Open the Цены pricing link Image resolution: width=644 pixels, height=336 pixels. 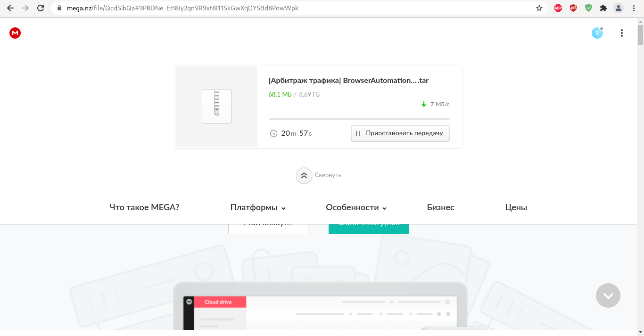pyautogui.click(x=516, y=207)
